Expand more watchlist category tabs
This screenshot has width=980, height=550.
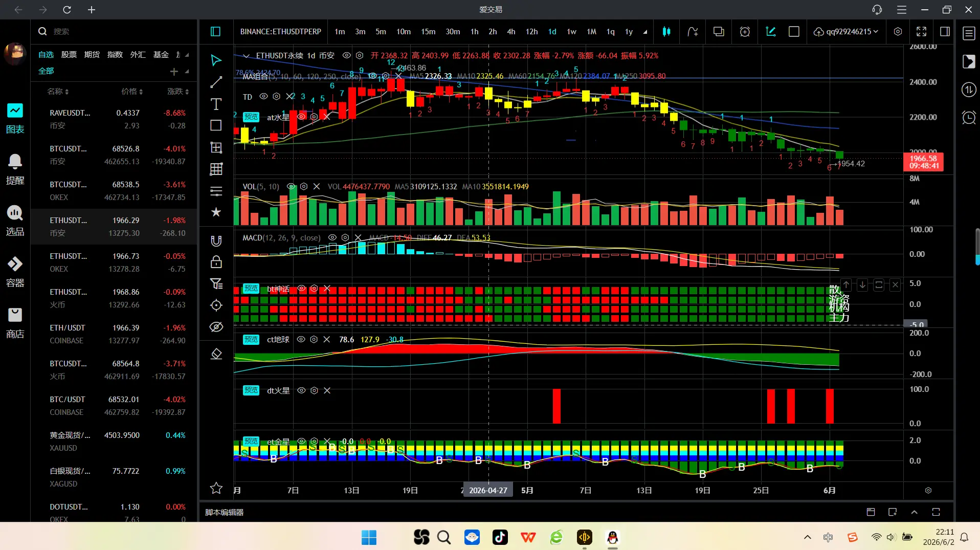point(187,55)
